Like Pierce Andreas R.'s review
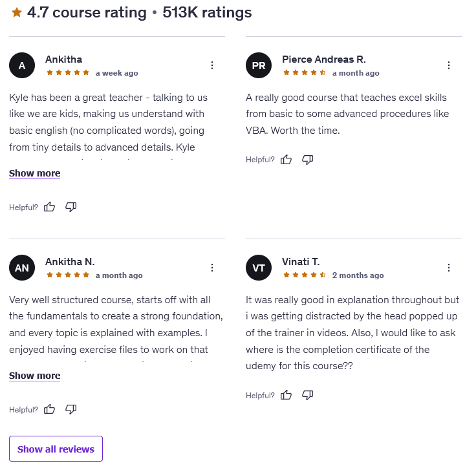This screenshot has height=470, width=476. (x=286, y=160)
